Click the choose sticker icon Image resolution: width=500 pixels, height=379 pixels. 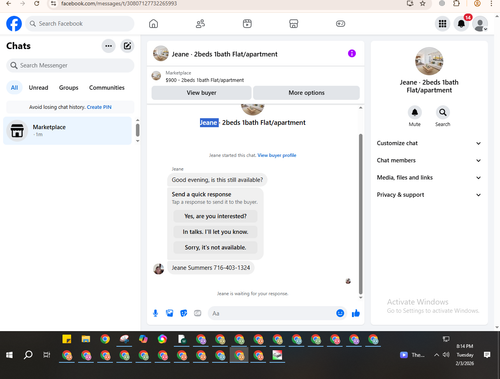pyautogui.click(x=184, y=313)
